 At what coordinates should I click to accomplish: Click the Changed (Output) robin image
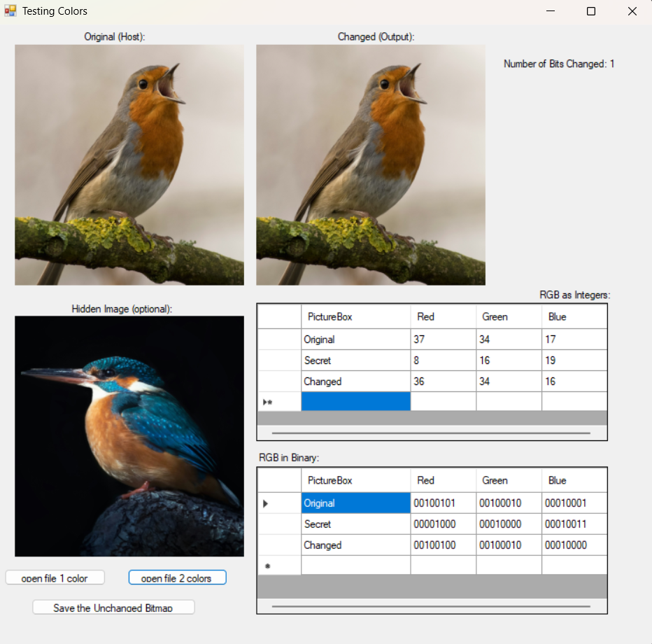(x=370, y=164)
